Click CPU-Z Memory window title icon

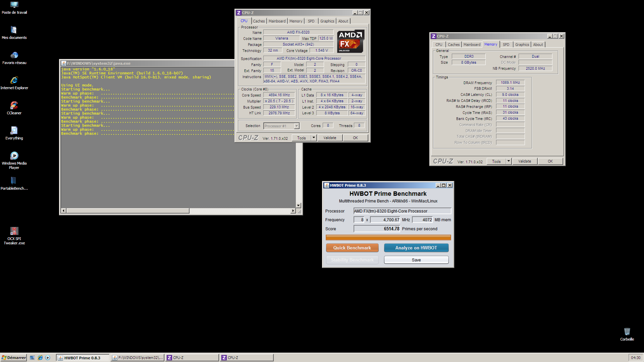434,36
